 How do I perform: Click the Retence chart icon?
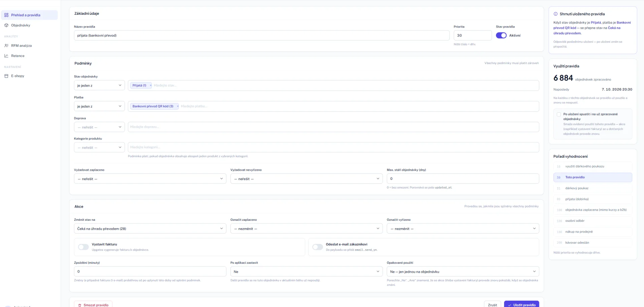6,56
